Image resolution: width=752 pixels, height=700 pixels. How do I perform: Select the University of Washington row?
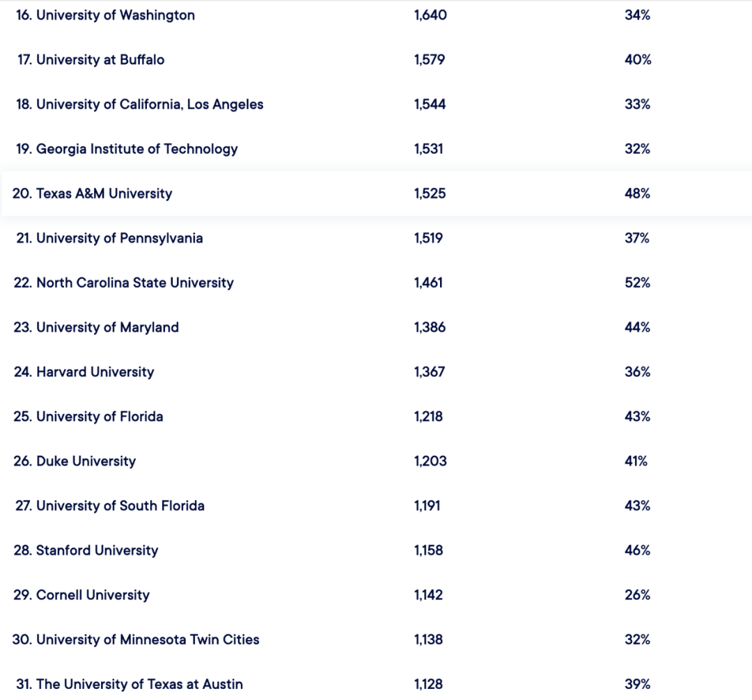(376, 15)
